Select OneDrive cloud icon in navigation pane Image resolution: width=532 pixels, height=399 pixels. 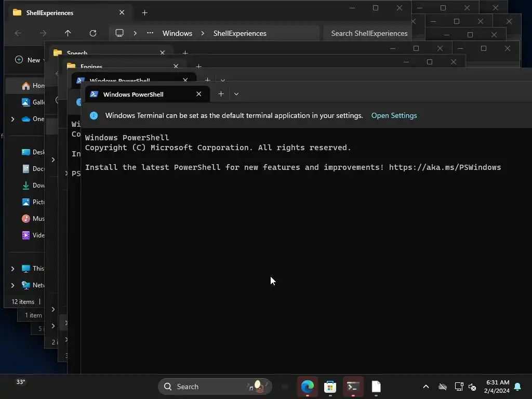(x=26, y=119)
